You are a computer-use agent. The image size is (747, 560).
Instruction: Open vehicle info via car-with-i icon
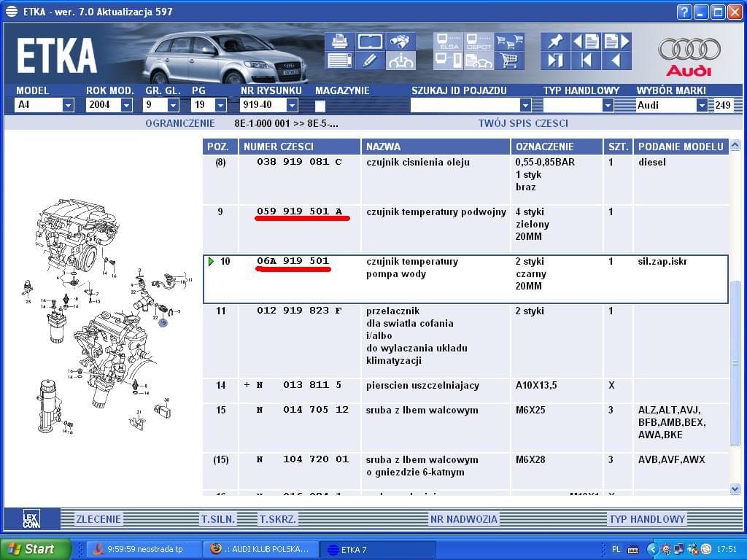400,61
